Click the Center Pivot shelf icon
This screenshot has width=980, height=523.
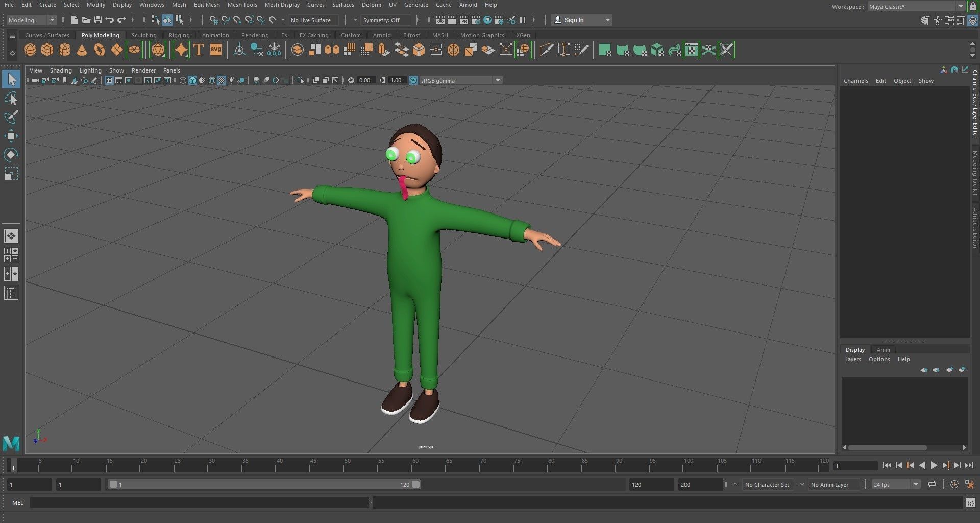click(239, 50)
